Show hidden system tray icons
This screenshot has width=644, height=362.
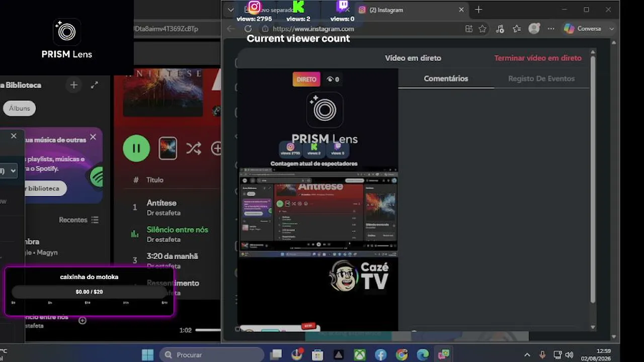pyautogui.click(x=527, y=354)
